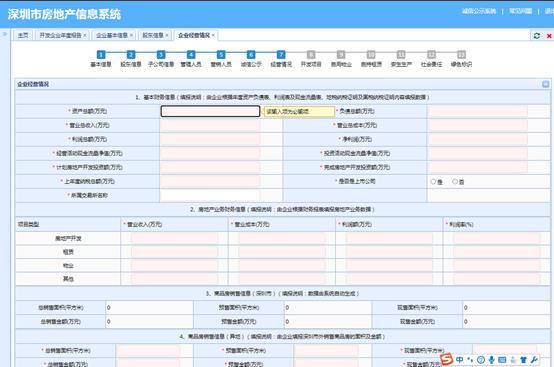Click the 资产总额(万元) input field
This screenshot has width=554, height=367.
point(210,111)
